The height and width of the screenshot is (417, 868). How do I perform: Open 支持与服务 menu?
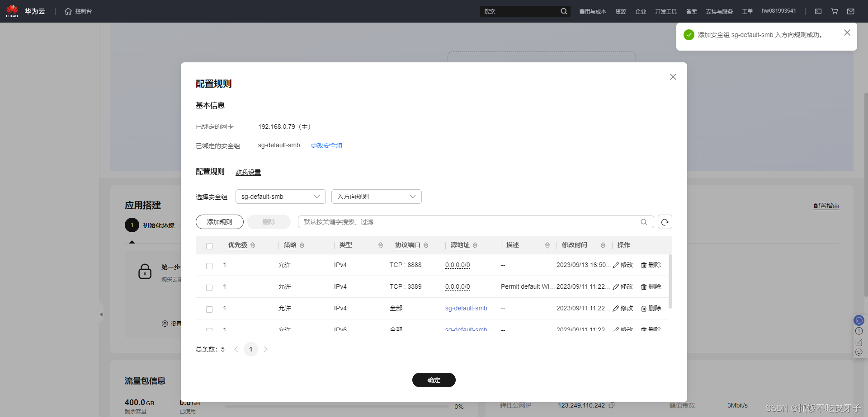[719, 11]
